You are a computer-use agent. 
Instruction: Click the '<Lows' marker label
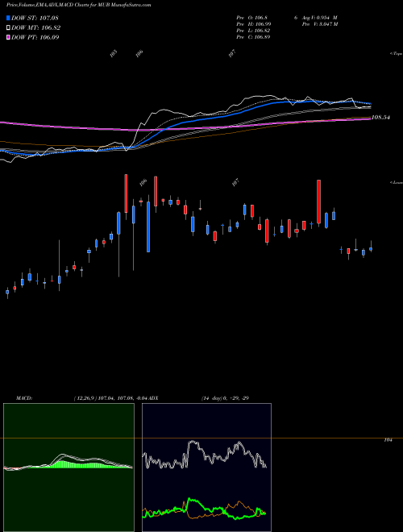pos(397,182)
